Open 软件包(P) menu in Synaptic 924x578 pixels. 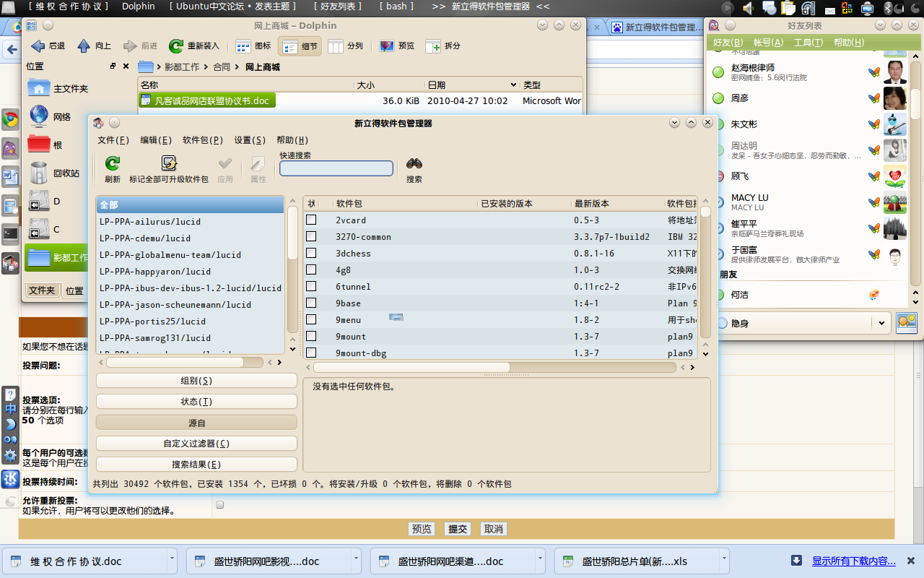tap(203, 140)
